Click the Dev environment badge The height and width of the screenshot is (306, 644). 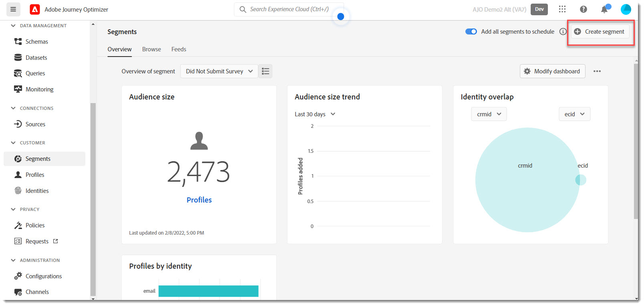pos(539,9)
